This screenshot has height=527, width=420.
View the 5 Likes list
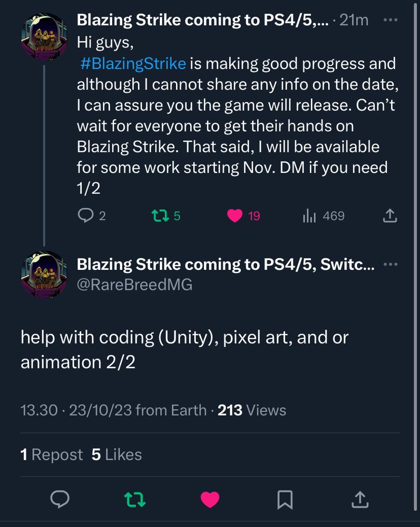(116, 455)
